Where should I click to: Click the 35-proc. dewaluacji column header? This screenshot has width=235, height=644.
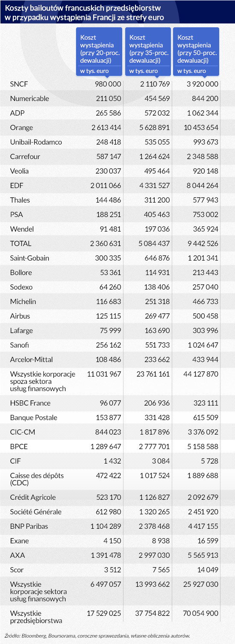pyautogui.click(x=147, y=52)
